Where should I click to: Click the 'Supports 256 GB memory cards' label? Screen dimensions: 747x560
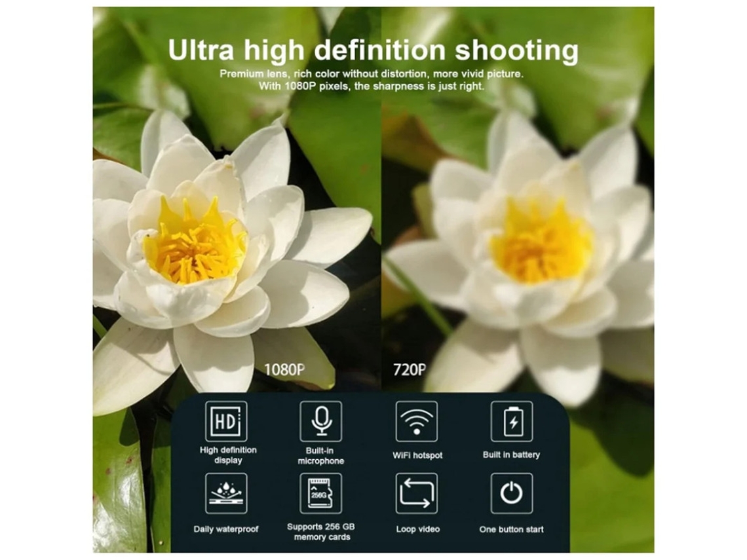tap(321, 532)
